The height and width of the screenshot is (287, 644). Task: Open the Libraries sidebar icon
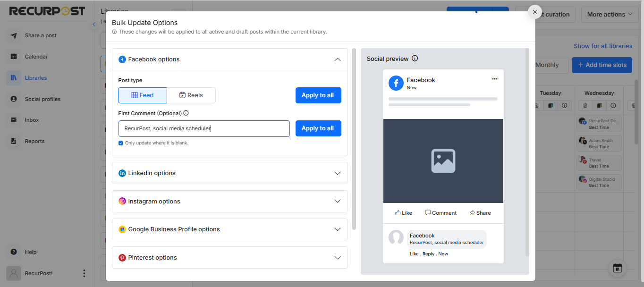point(14,78)
